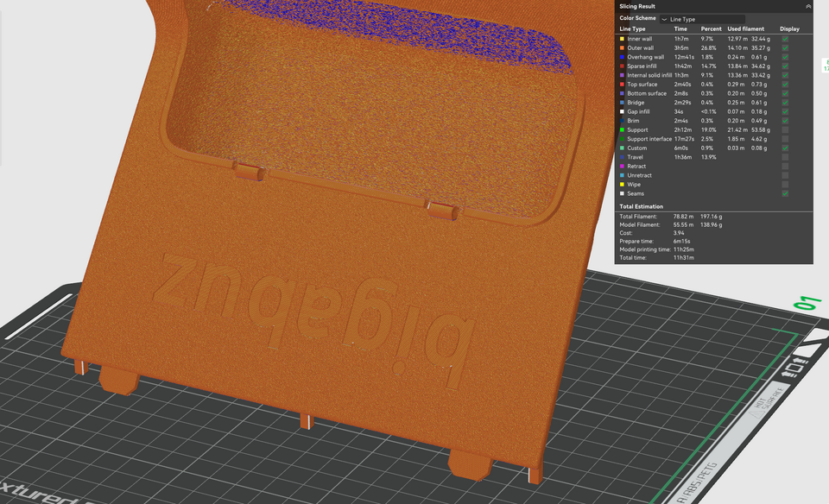Select the magenta Retract color swatch
This screenshot has height=504, width=829.
[x=622, y=167]
